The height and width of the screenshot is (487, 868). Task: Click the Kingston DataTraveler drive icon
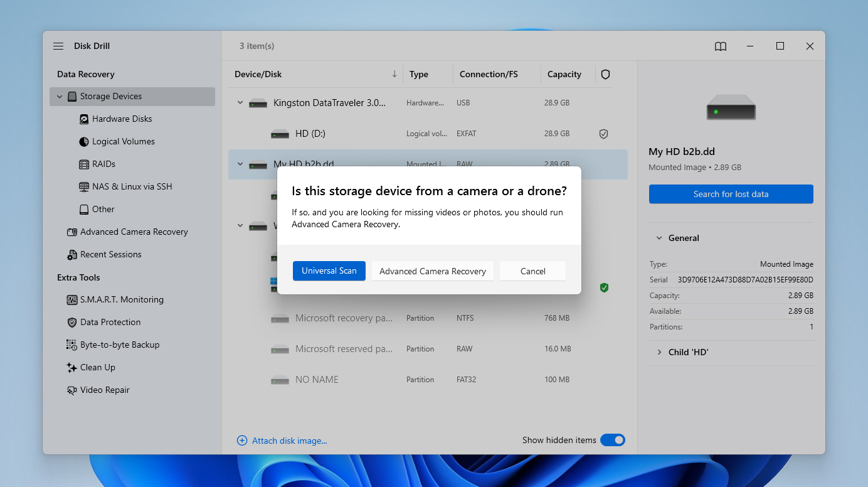258,103
